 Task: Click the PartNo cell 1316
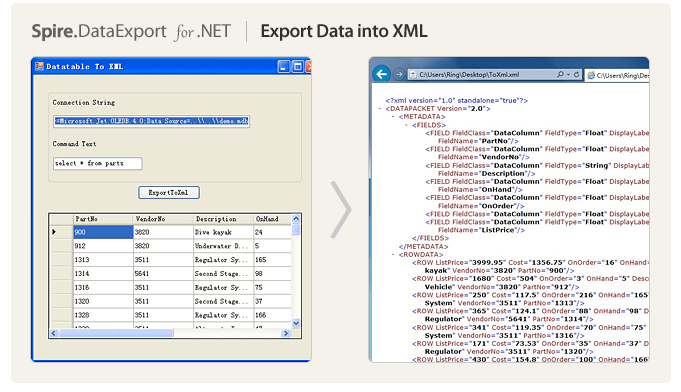[103, 287]
